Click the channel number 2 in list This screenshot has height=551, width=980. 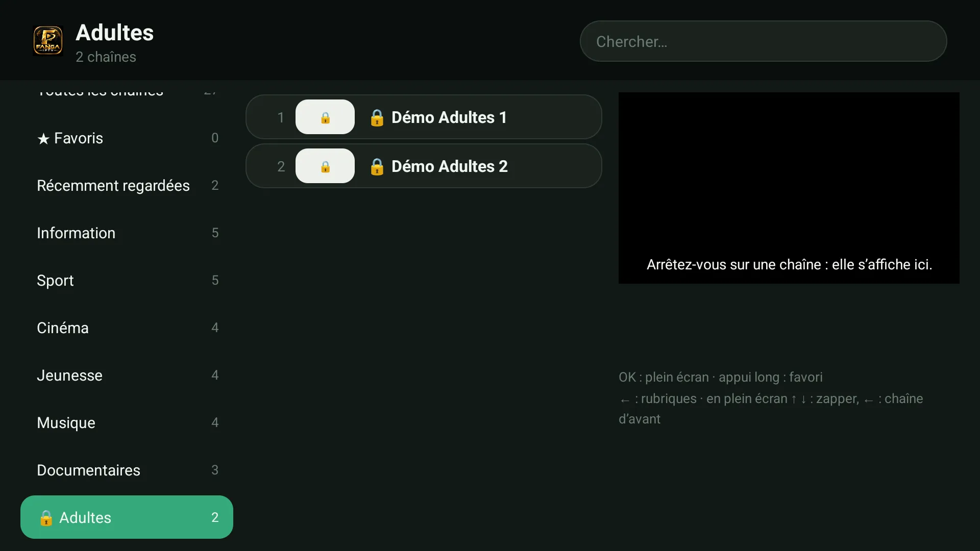281,166
